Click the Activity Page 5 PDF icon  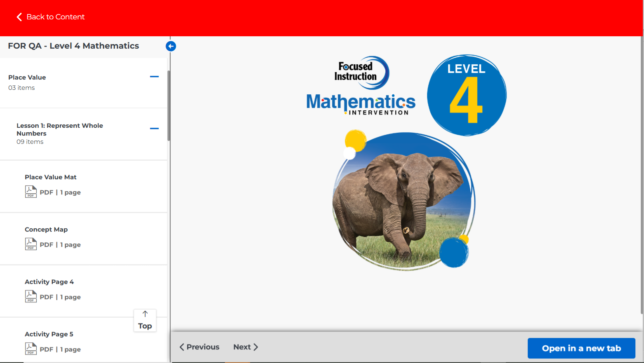(x=31, y=349)
